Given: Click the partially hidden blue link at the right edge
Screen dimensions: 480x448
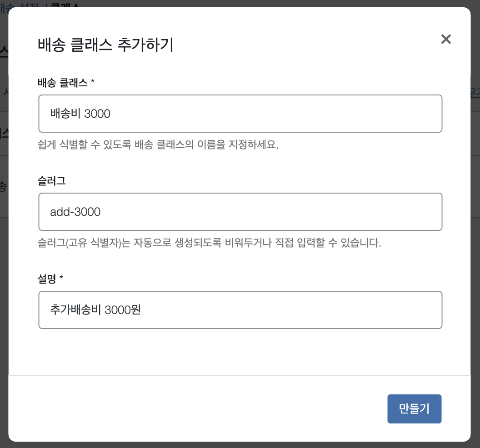Looking at the screenshot, I should 475,92.
